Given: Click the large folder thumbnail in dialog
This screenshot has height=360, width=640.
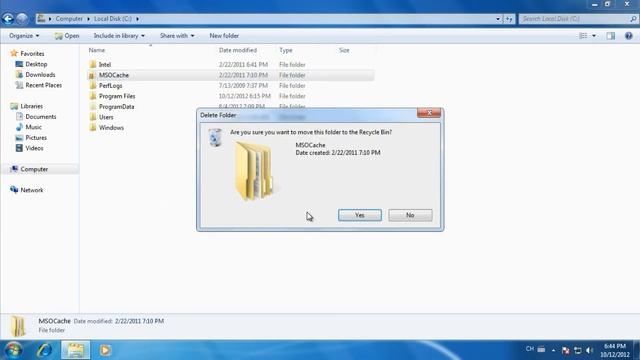Looking at the screenshot, I should [x=254, y=171].
